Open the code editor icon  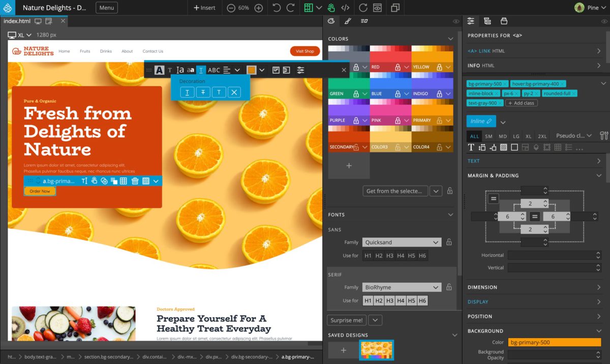click(x=345, y=8)
